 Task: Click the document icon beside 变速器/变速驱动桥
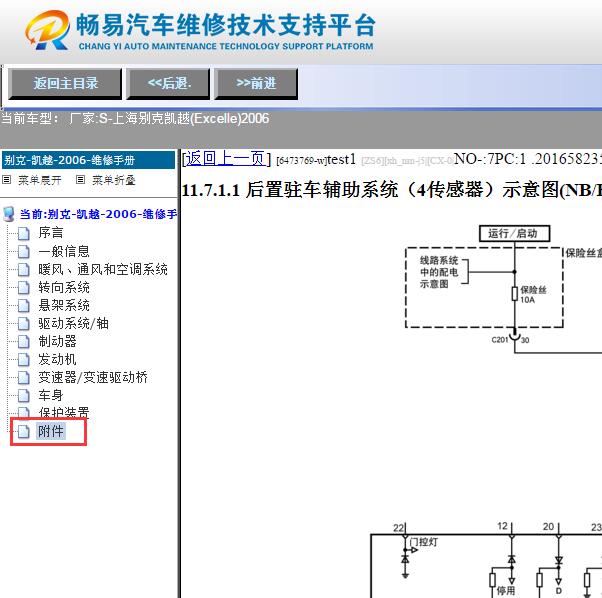point(23,378)
